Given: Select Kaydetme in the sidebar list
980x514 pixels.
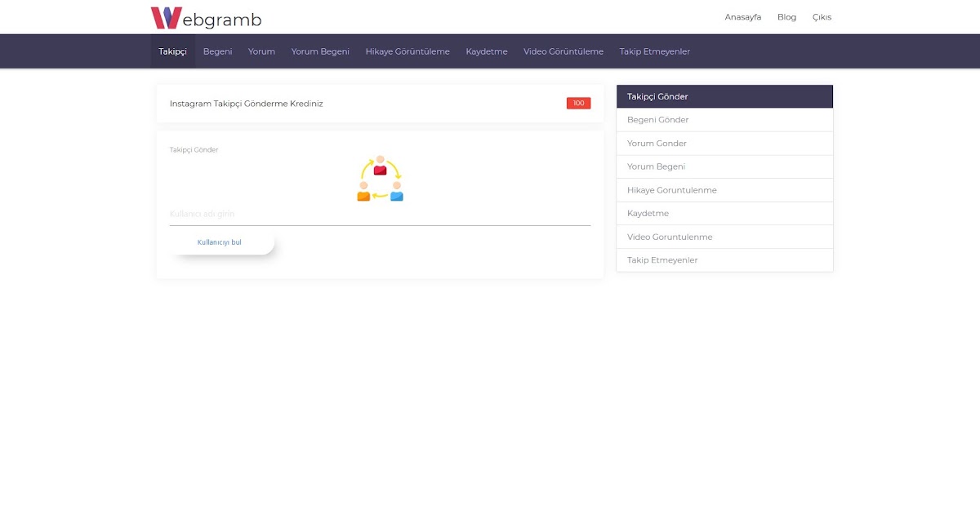Looking at the screenshot, I should pyautogui.click(x=724, y=213).
